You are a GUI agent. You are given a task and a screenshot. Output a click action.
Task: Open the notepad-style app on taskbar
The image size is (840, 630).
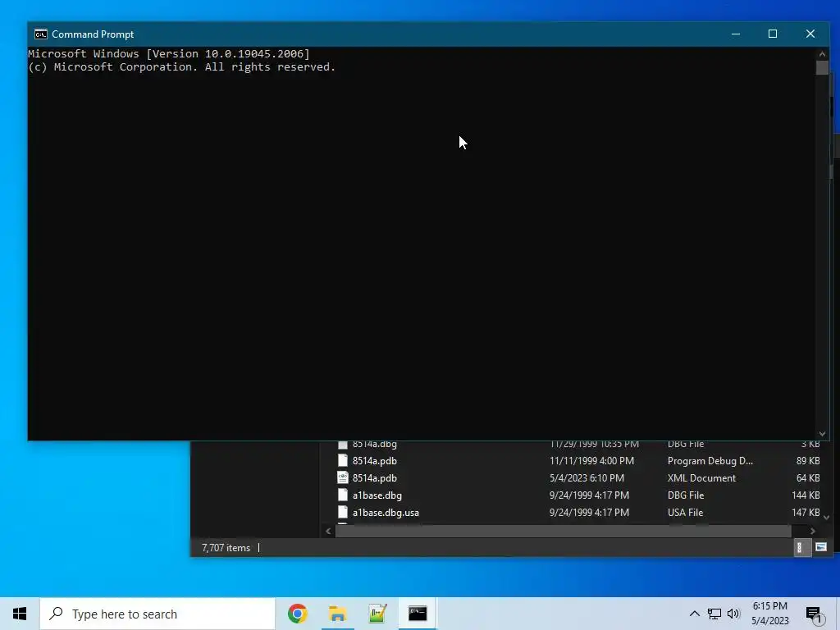[x=377, y=614]
